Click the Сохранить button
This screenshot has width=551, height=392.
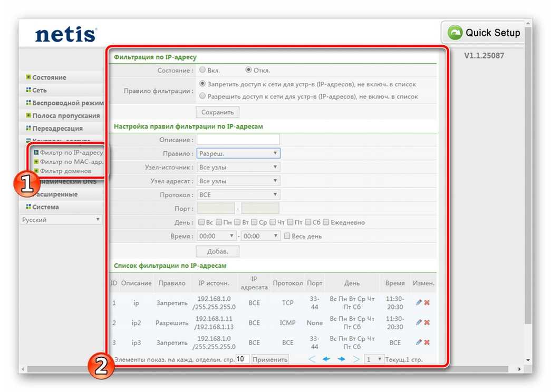(x=218, y=112)
